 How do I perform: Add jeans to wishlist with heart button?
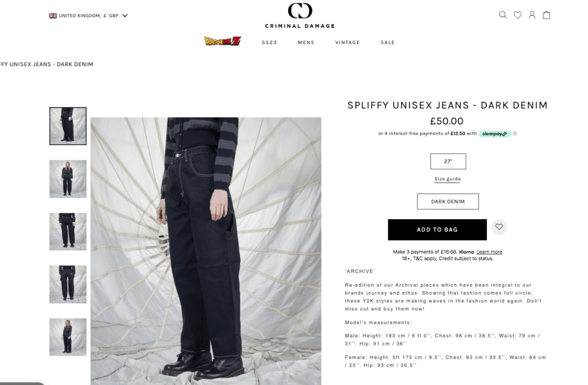499,227
